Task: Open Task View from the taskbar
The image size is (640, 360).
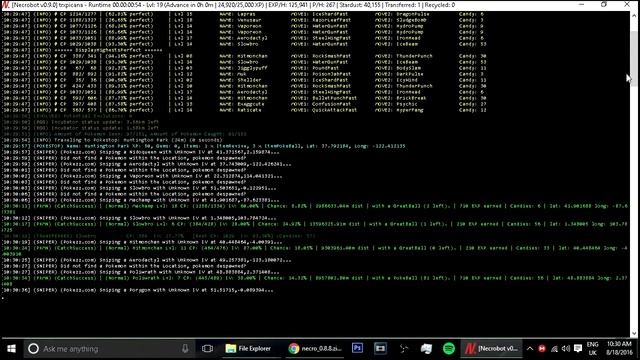Action: pos(207,349)
